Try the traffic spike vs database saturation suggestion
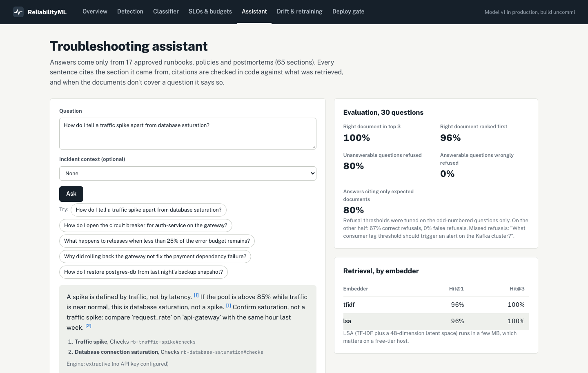Viewport: 588px width, 373px height. tap(149, 210)
